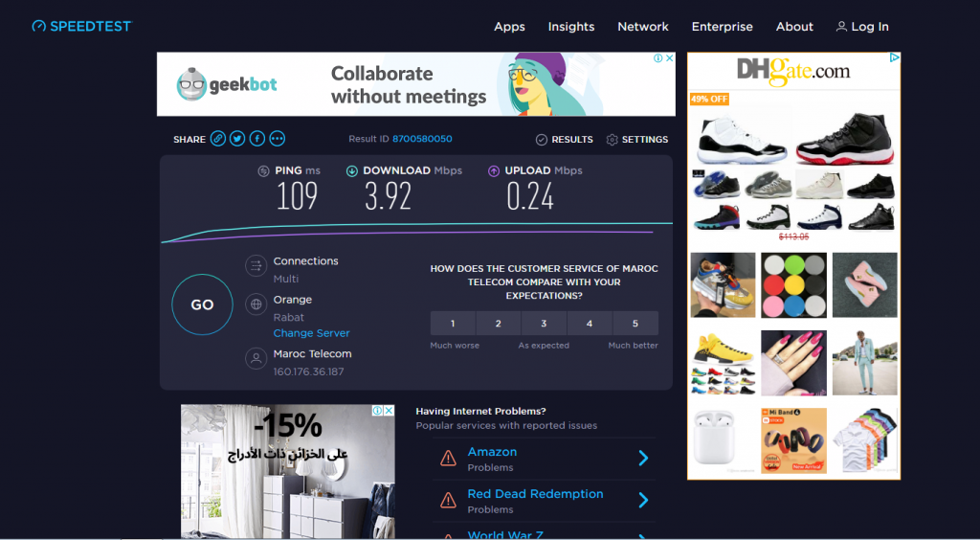
Task: Rate customer service 1 Much worse
Action: (x=453, y=324)
